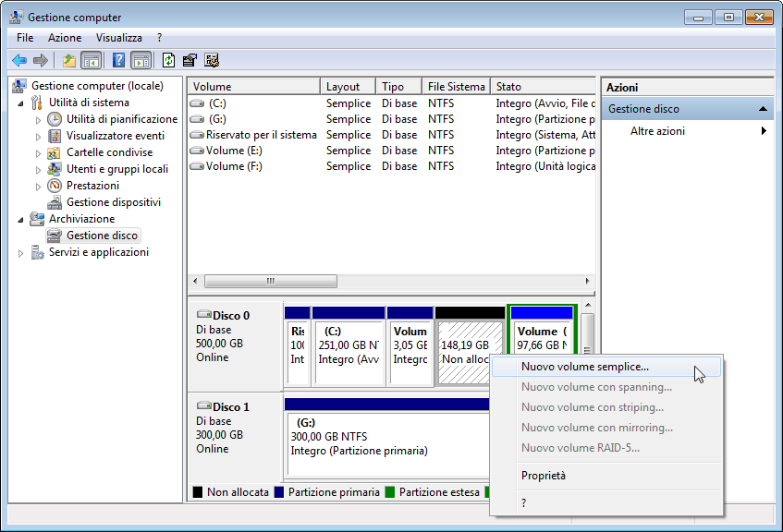Click the Utilità di pianificazione clock icon
Screen dimensions: 783x532
click(55, 119)
